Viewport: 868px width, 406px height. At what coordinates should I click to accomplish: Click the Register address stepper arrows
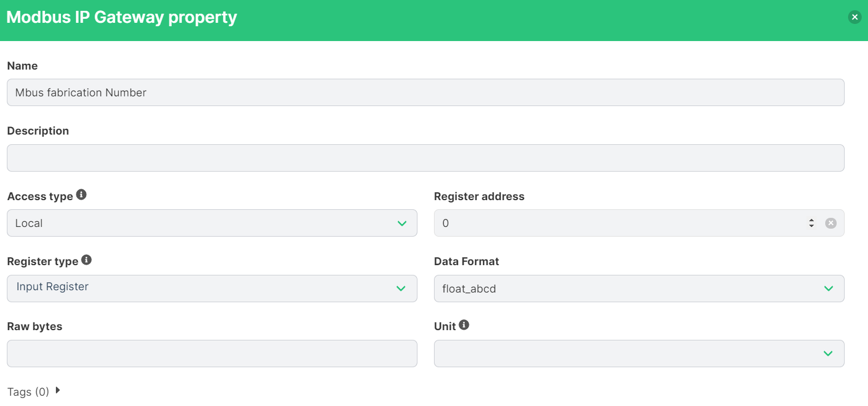(812, 223)
